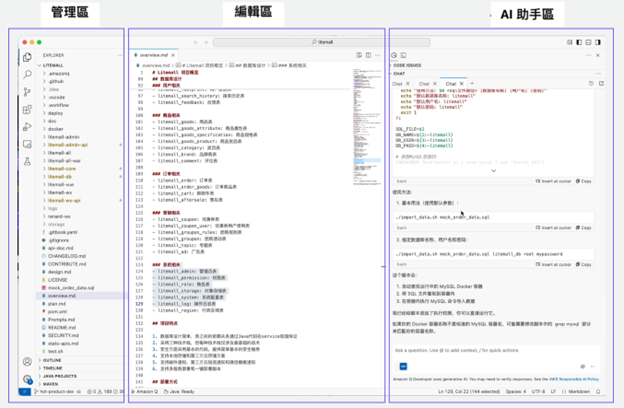Open editor more actions ellipsis
This screenshot has width=624, height=408.
coord(377,55)
